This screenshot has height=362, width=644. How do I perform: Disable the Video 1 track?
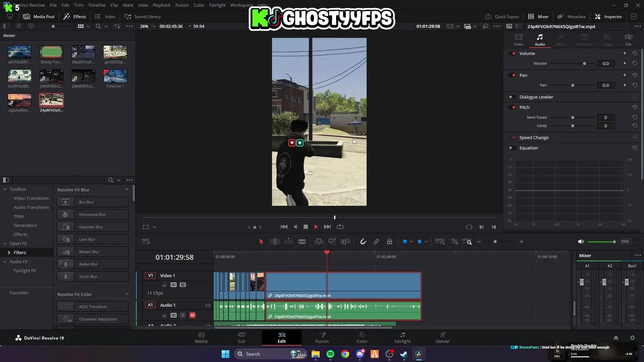click(183, 285)
